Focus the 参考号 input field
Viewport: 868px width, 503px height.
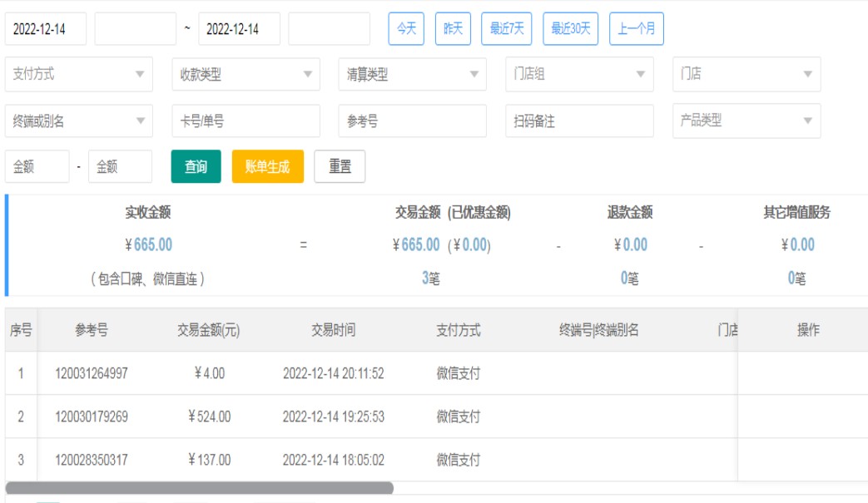point(412,121)
